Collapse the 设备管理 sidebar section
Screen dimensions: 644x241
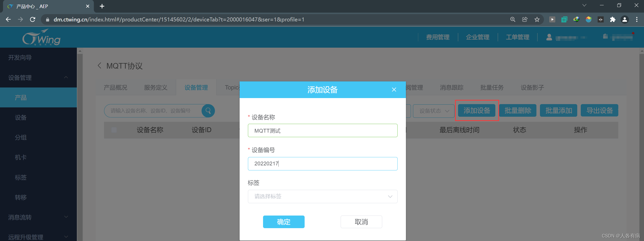[66, 77]
